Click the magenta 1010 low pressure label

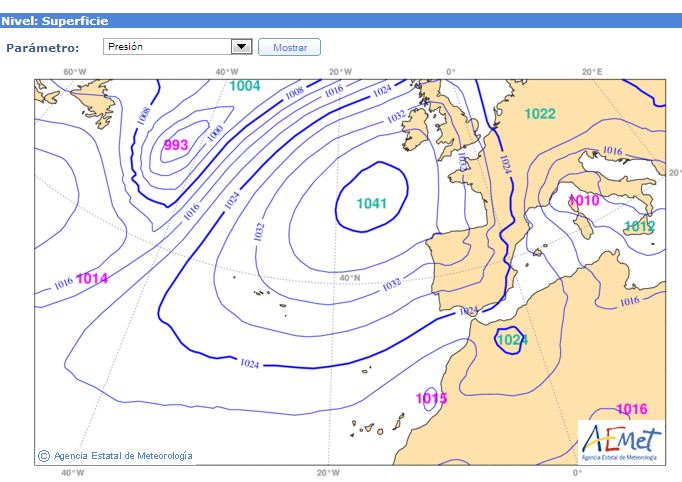584,201
